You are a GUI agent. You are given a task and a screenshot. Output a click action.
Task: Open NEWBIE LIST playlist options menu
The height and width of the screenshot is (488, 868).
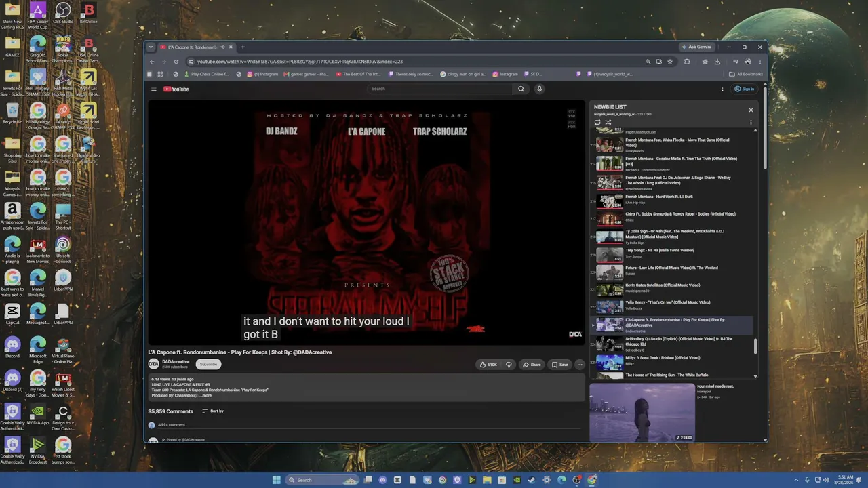tap(751, 123)
